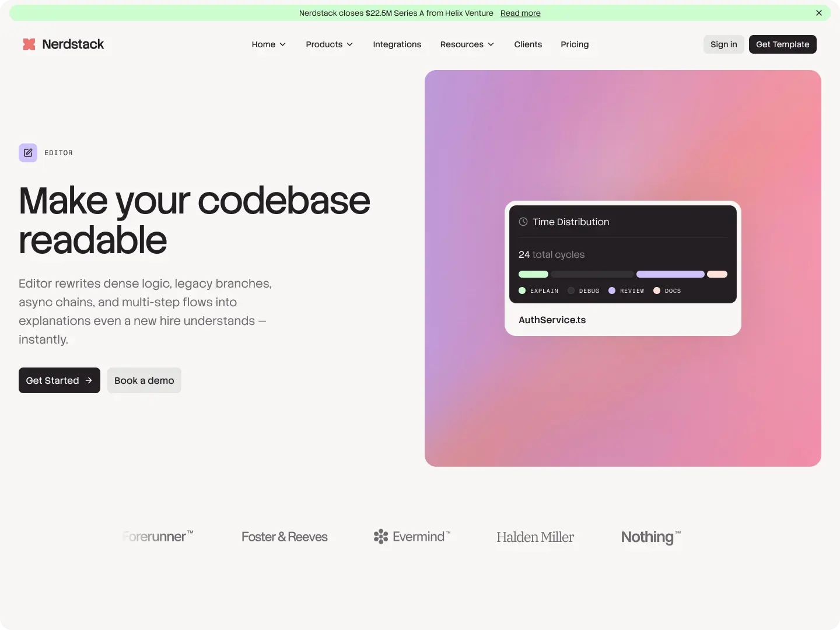Image resolution: width=840 pixels, height=630 pixels.
Task: Click the Editor description paragraph
Action: 145,311
